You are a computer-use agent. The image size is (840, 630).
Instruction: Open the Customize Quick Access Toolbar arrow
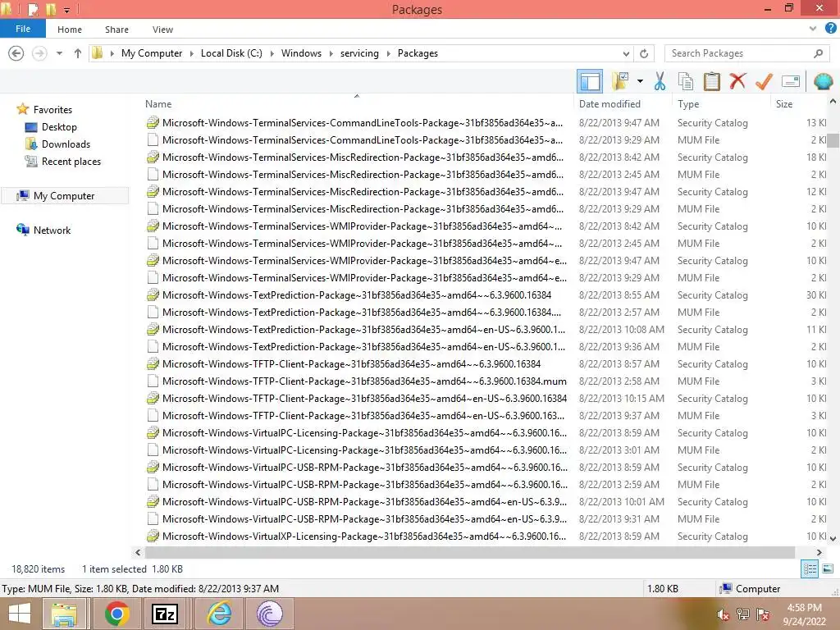tap(67, 10)
